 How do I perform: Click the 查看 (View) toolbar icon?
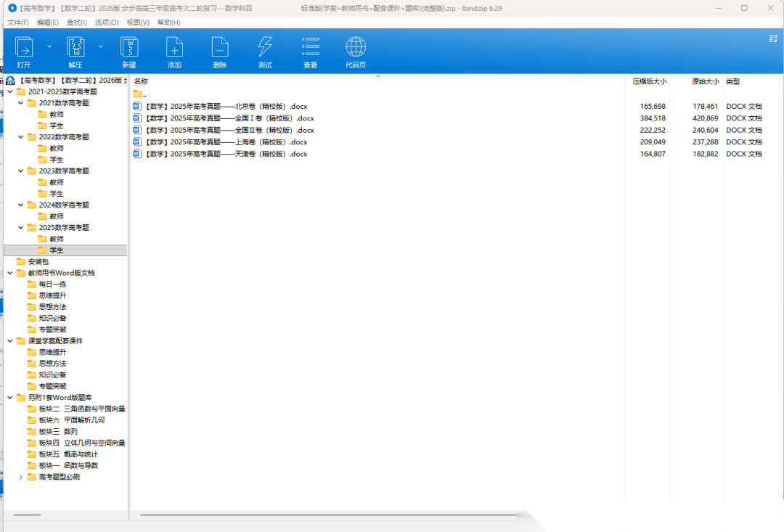tap(310, 49)
